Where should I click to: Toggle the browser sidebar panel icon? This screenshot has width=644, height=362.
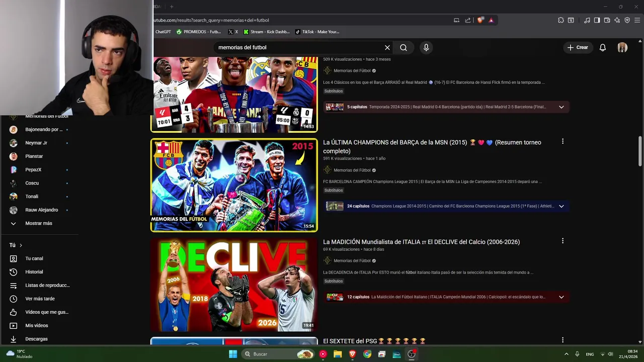(597, 20)
